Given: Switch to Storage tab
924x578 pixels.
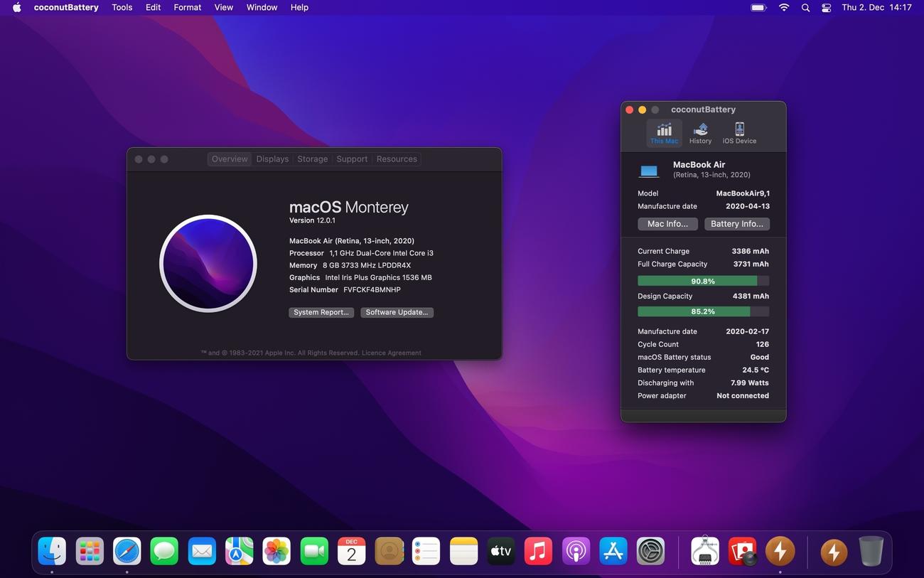Looking at the screenshot, I should [x=313, y=159].
